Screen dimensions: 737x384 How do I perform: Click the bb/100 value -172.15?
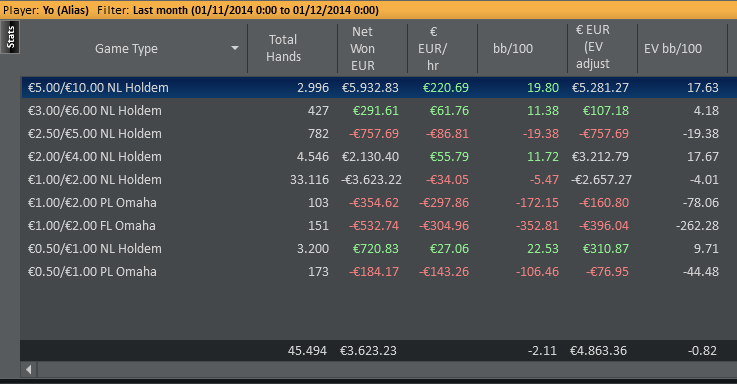point(537,203)
